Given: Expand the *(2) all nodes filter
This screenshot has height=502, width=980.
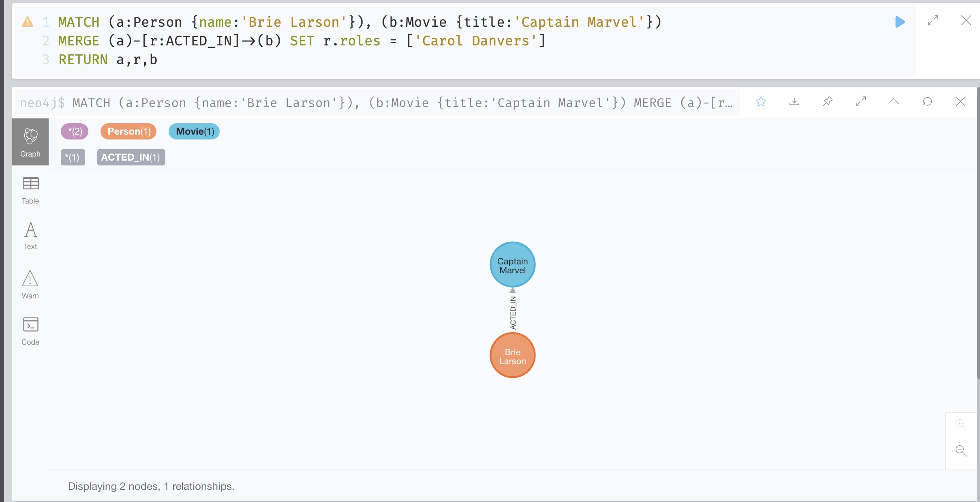Looking at the screenshot, I should point(72,131).
